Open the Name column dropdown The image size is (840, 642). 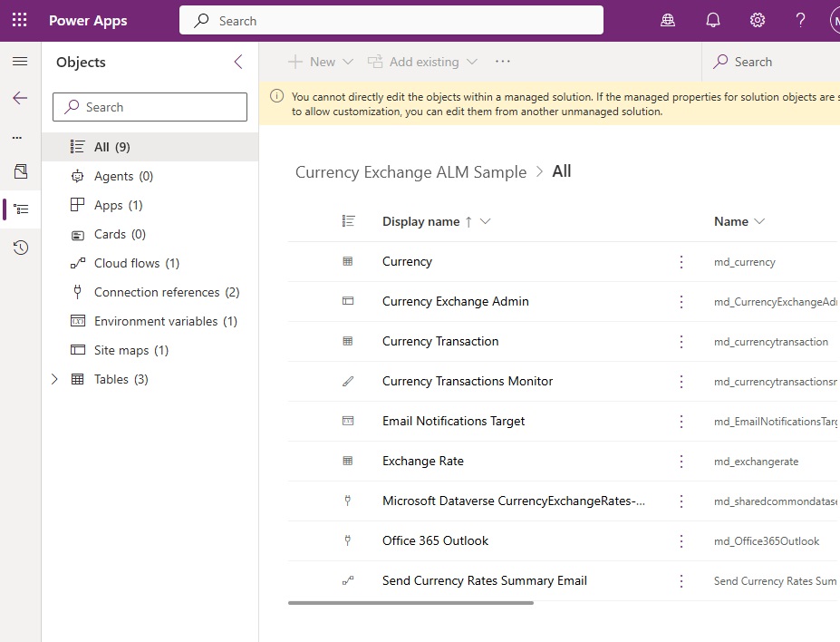pyautogui.click(x=759, y=221)
